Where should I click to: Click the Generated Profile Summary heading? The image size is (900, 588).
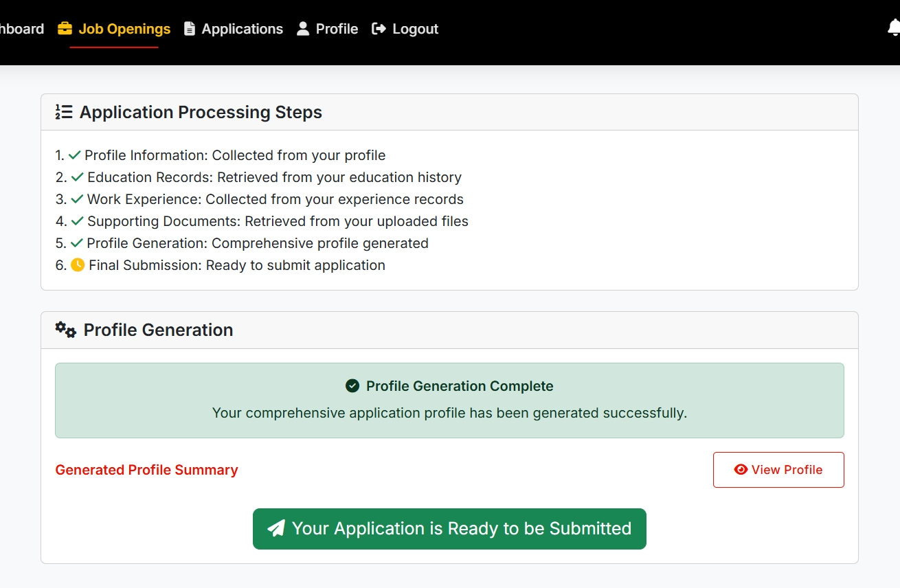[146, 470]
